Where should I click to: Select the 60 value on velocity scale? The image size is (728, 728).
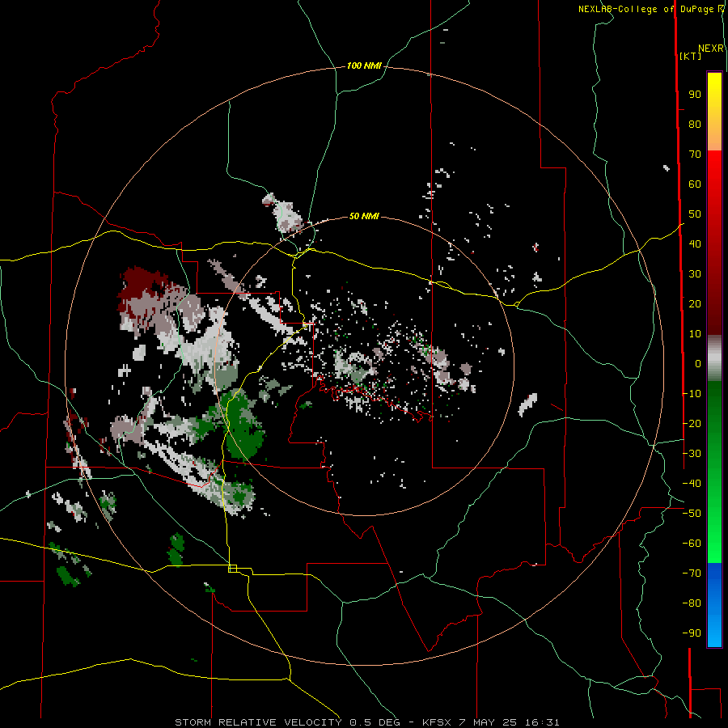point(695,184)
